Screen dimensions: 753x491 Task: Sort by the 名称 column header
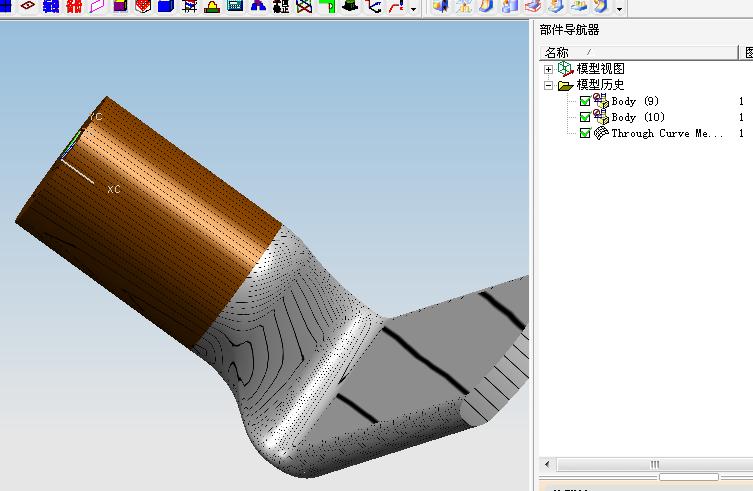point(639,52)
